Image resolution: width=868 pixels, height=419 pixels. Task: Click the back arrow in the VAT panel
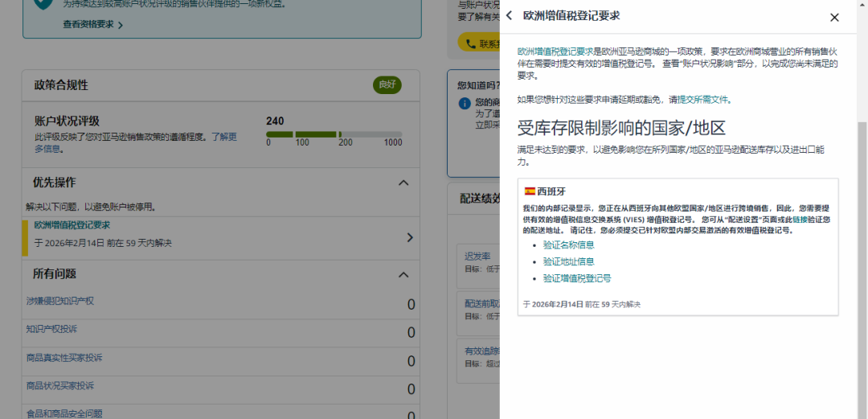pyautogui.click(x=510, y=16)
